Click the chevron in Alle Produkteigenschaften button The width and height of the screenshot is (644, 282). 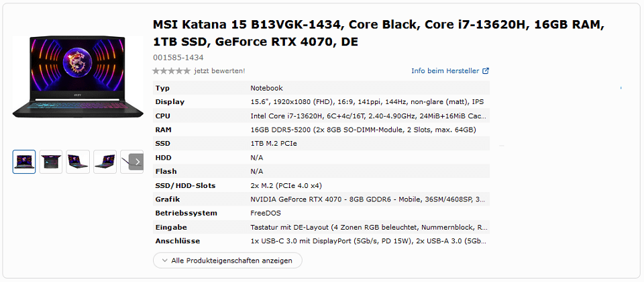coord(165,261)
